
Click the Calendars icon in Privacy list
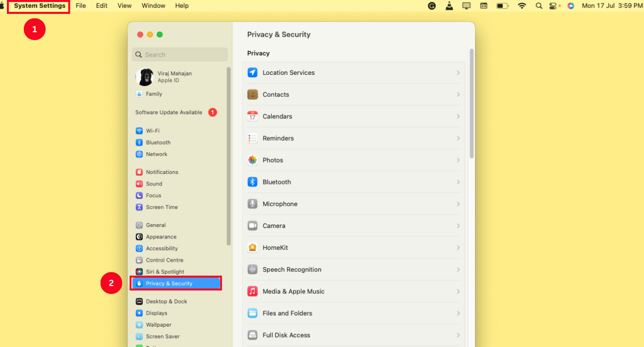pos(253,116)
